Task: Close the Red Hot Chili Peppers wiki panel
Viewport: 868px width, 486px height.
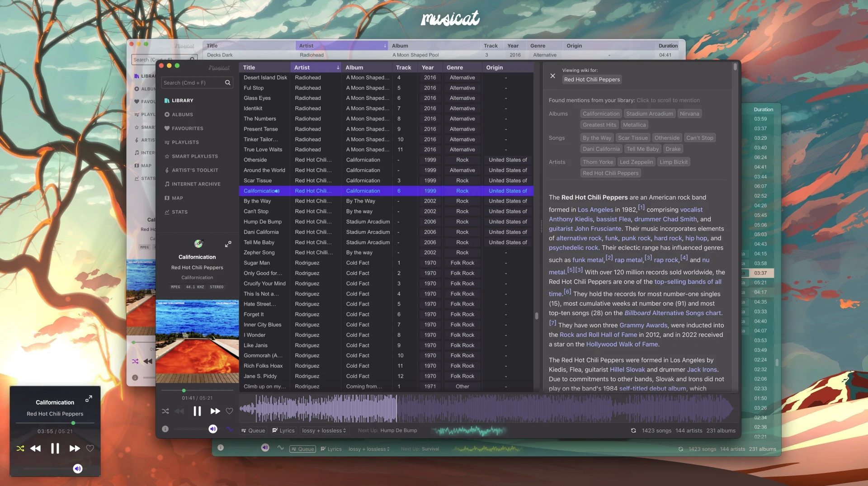Action: (552, 76)
